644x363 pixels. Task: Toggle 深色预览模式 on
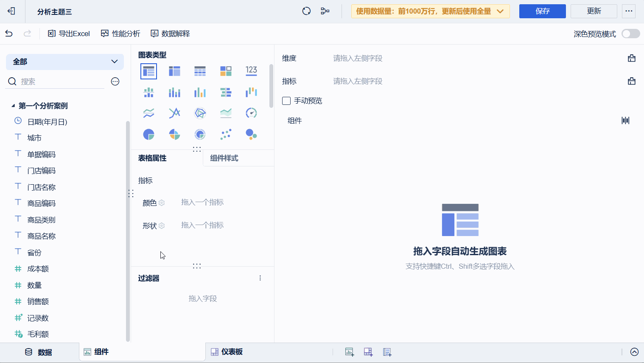[630, 33]
